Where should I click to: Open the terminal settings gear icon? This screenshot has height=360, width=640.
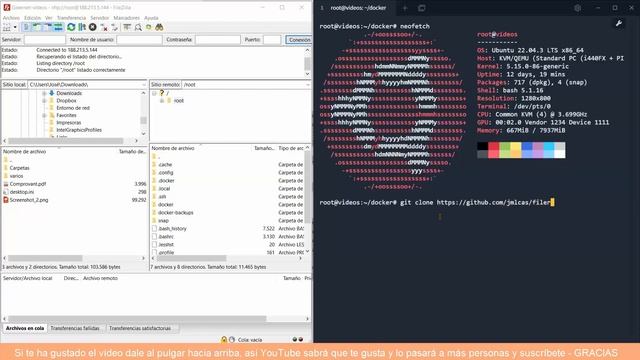point(577,8)
